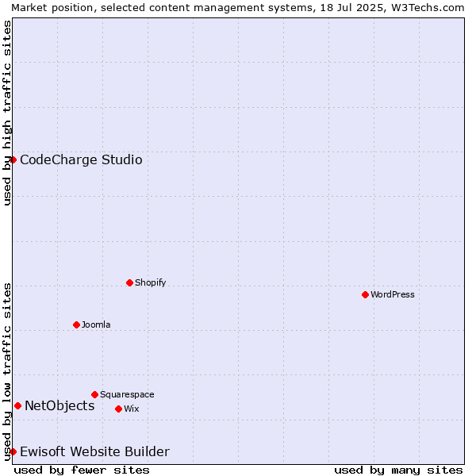Click the NetObjects red data point
Screen dimensions: 476x476
18,406
